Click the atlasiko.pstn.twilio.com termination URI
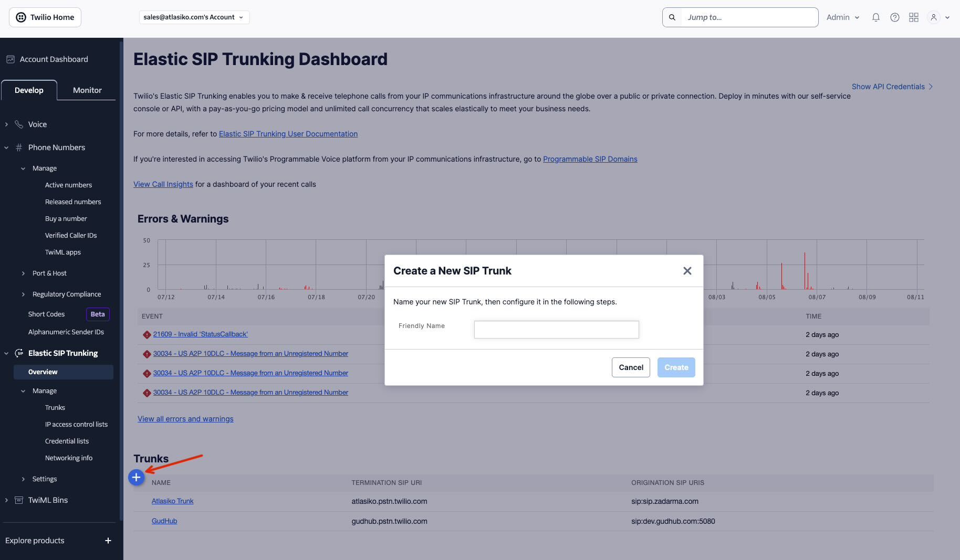The image size is (960, 560). pos(390,501)
